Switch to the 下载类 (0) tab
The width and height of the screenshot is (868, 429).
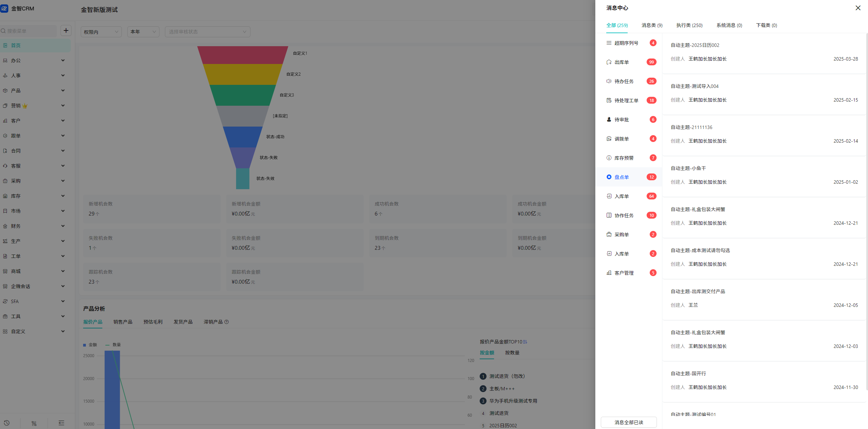(x=767, y=25)
